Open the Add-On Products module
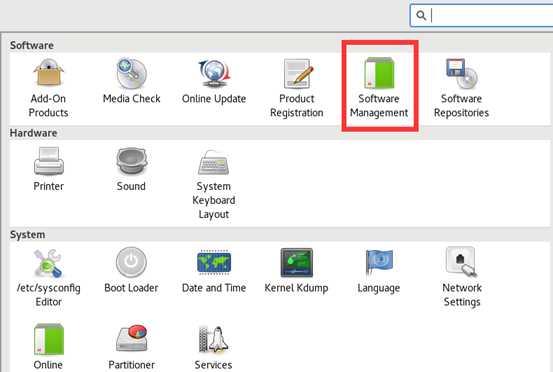This screenshot has height=372, width=553. pyautogui.click(x=49, y=88)
